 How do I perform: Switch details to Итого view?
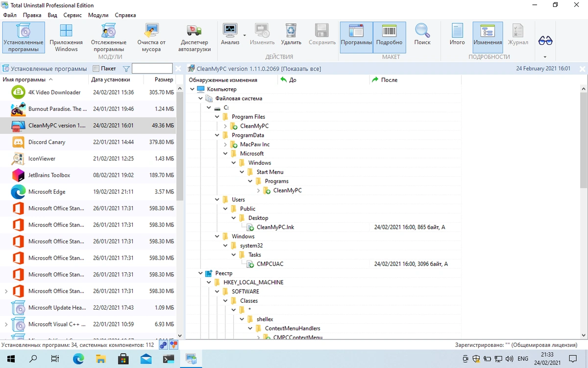pyautogui.click(x=457, y=34)
